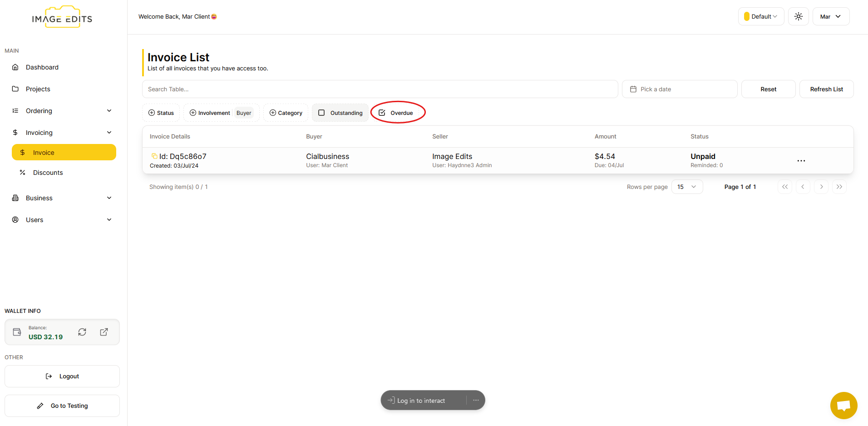
Task: Click the Refresh List button
Action: pos(826,89)
